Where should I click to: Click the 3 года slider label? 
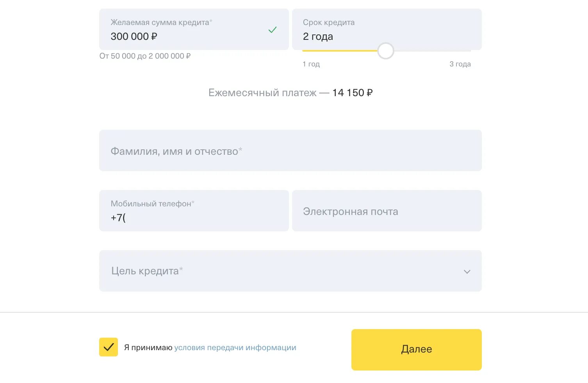(460, 64)
